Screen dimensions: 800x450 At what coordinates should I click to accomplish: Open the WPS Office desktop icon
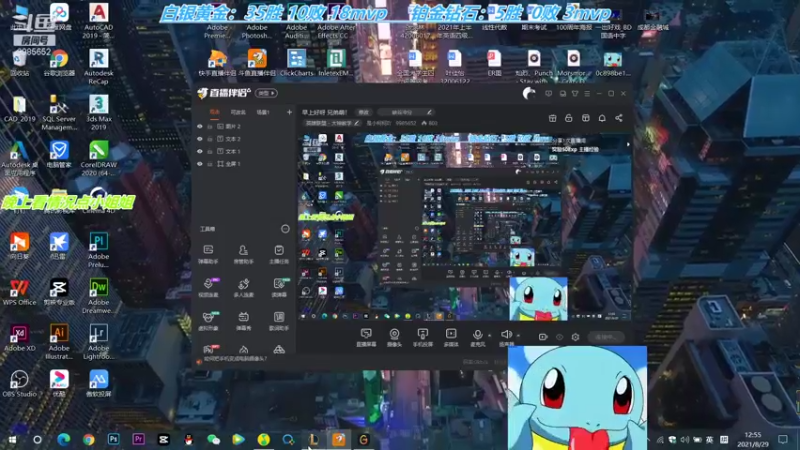pos(19,292)
